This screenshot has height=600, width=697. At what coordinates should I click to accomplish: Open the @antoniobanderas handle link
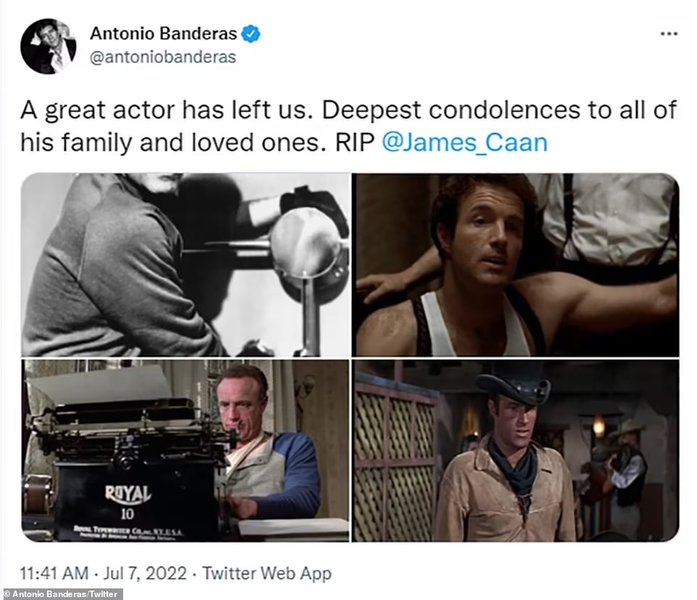tap(163, 57)
